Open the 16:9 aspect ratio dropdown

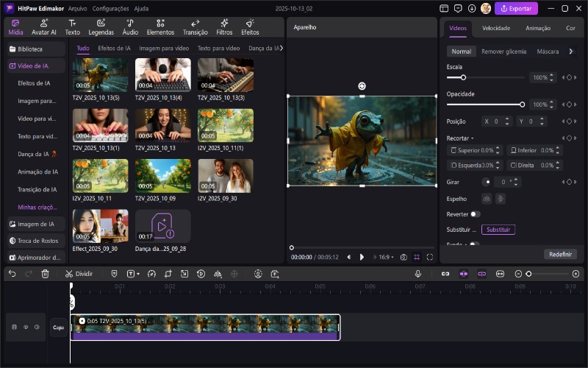(x=386, y=257)
